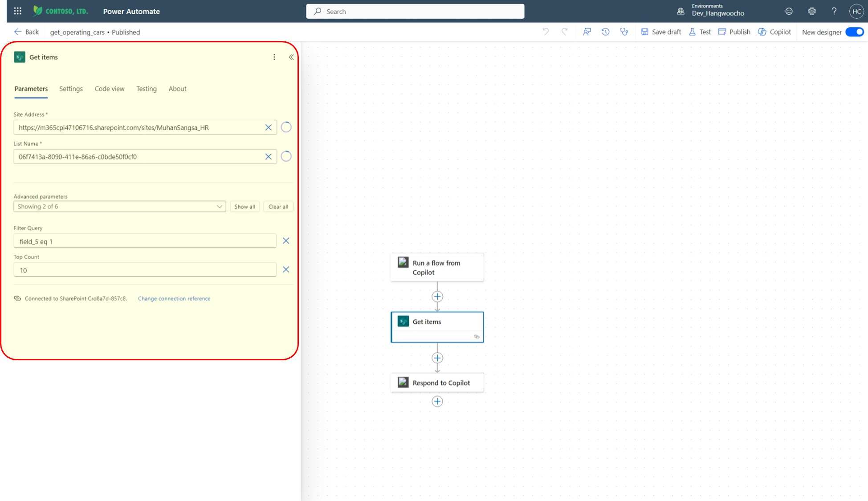Image resolution: width=868 pixels, height=501 pixels.
Task: Click the Power Automate title
Action: coord(131,12)
